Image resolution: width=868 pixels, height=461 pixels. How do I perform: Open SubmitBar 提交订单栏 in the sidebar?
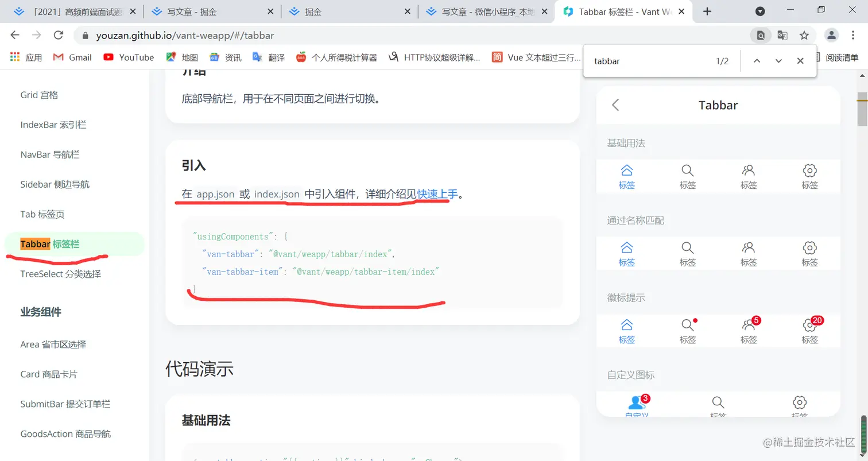[x=65, y=404]
